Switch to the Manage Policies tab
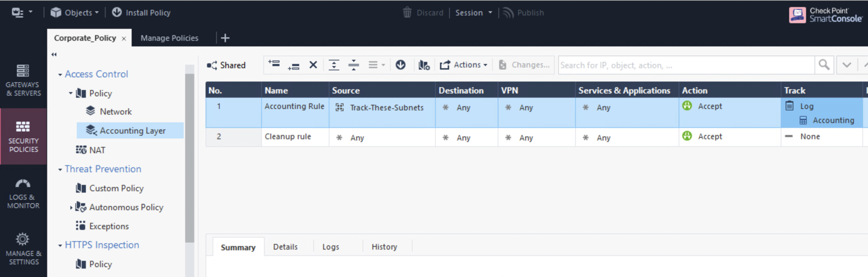The image size is (868, 277). pyautogui.click(x=169, y=38)
